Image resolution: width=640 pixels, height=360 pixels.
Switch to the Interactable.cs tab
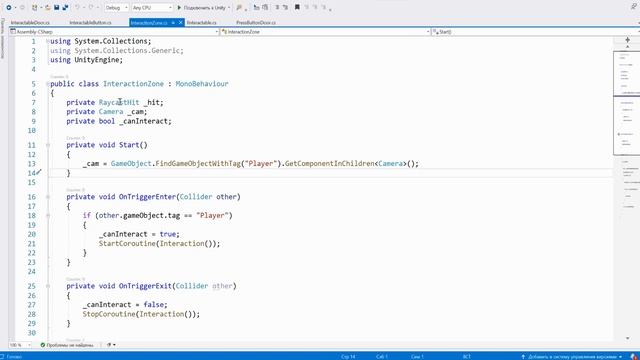(202, 23)
